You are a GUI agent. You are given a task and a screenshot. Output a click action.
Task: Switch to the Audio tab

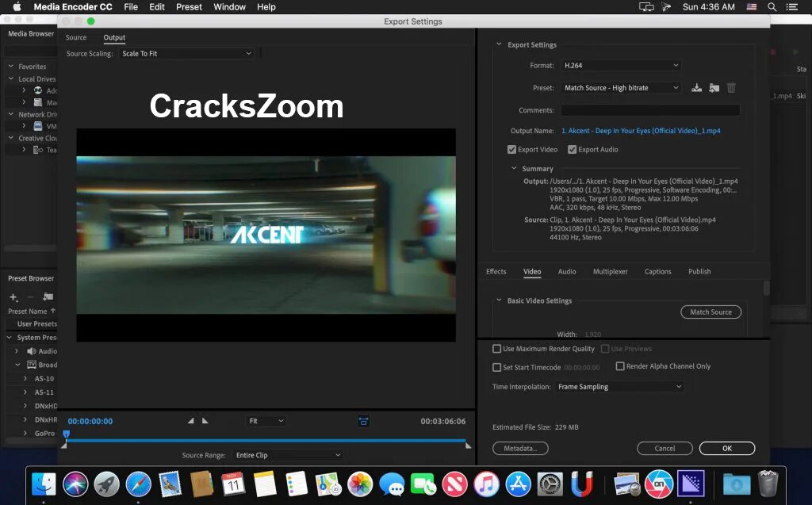567,271
